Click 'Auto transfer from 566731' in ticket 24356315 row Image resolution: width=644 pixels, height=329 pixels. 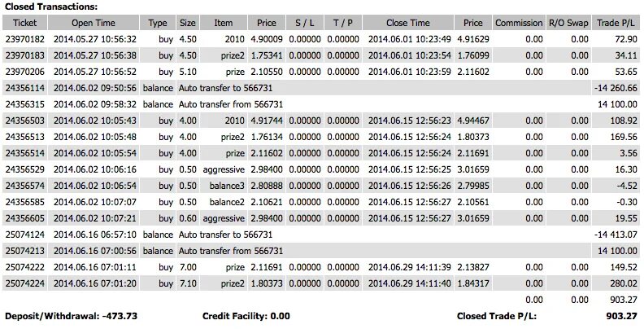pyautogui.click(x=231, y=104)
